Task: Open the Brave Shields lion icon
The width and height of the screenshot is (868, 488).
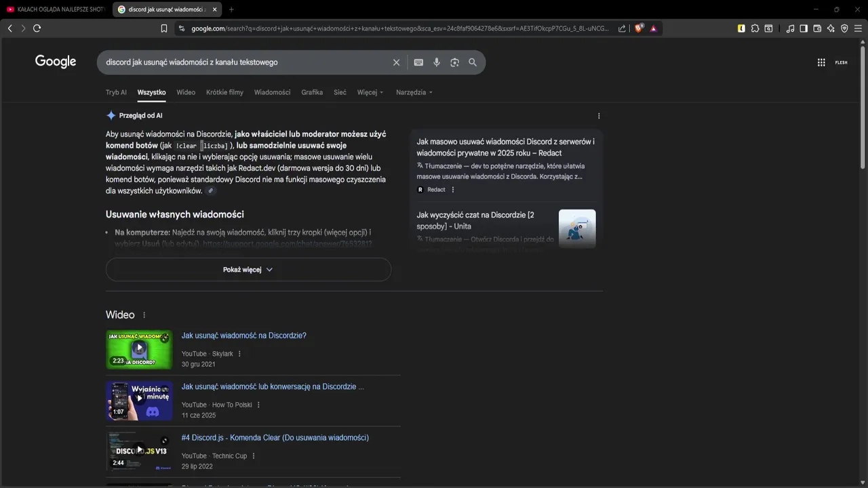Action: point(639,28)
